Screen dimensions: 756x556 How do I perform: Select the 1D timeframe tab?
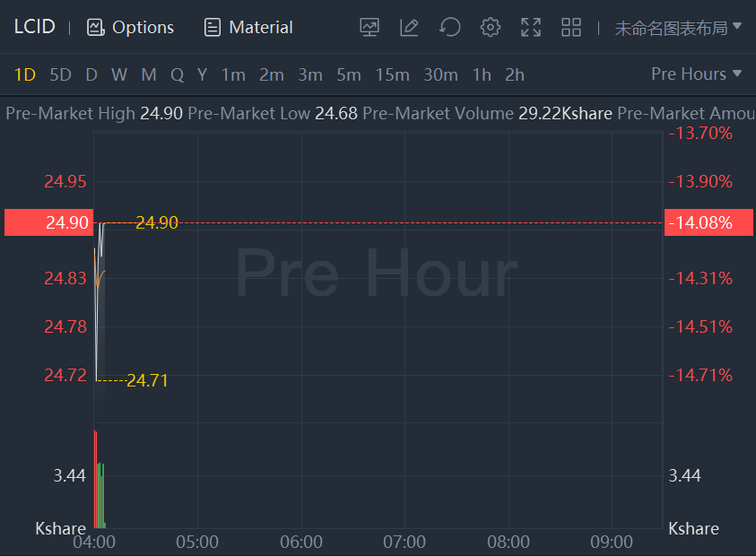(x=25, y=74)
